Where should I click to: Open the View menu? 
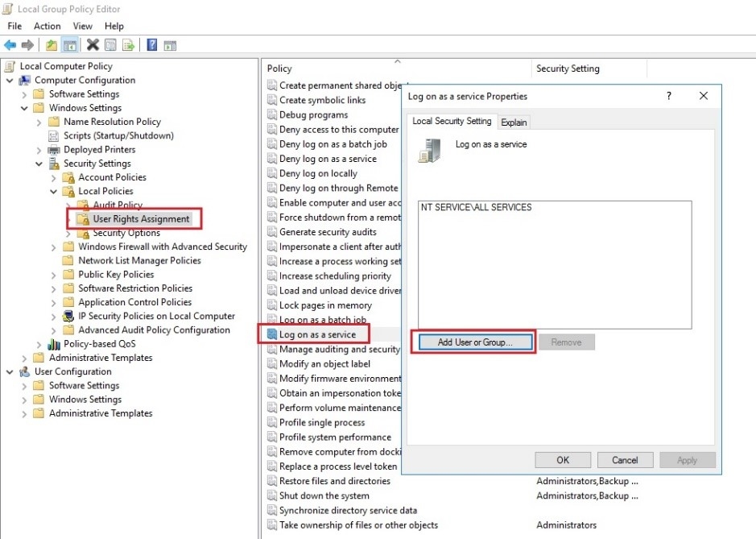coord(82,26)
